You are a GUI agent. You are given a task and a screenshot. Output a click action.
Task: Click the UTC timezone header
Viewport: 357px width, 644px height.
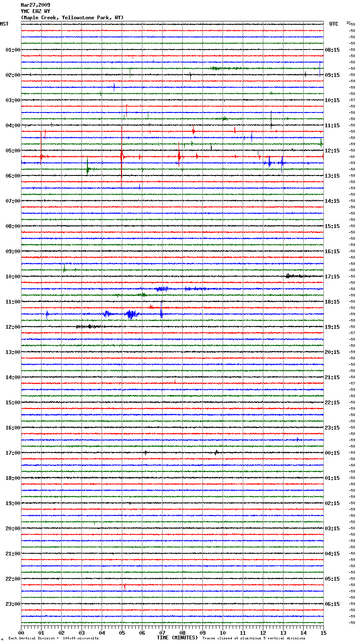pos(333,24)
